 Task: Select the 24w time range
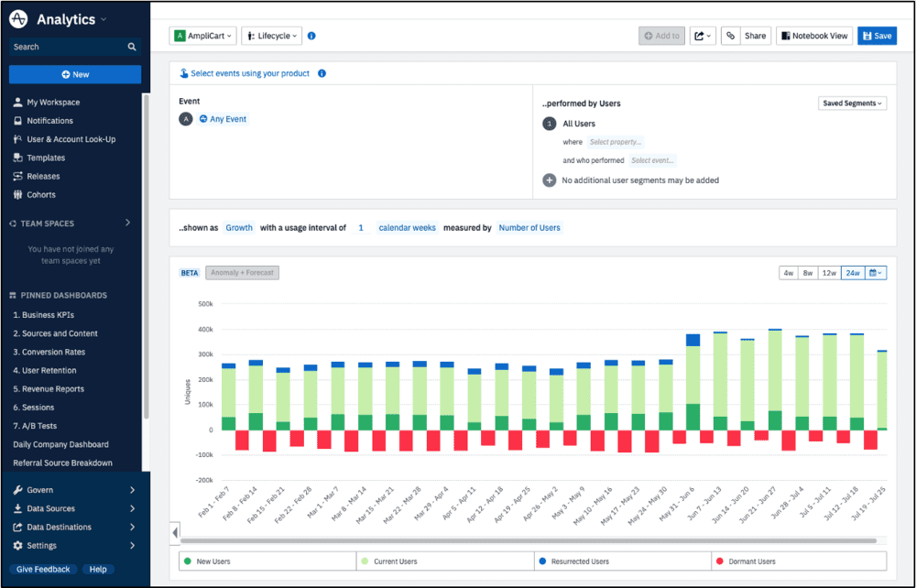(853, 273)
